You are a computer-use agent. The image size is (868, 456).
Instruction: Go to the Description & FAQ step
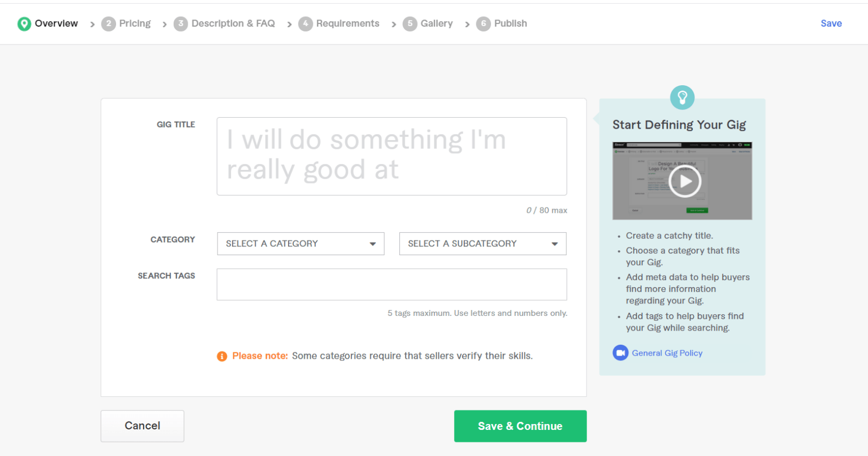233,24
